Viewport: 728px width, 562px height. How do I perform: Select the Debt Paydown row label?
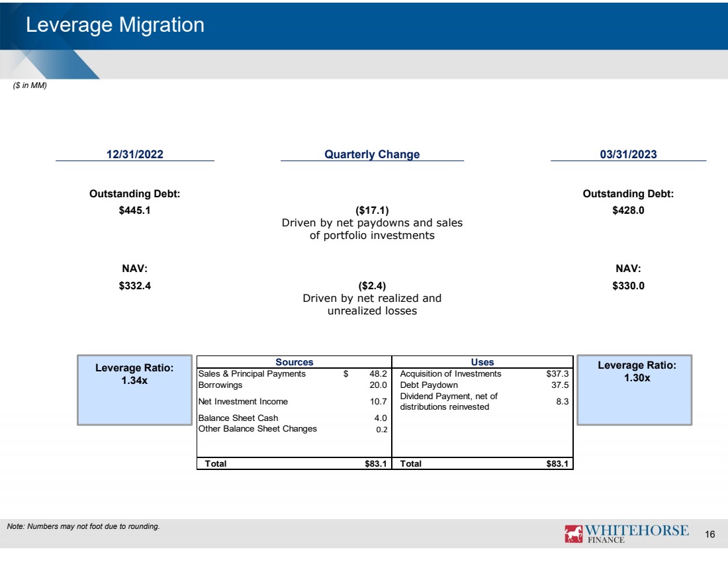coord(429,385)
